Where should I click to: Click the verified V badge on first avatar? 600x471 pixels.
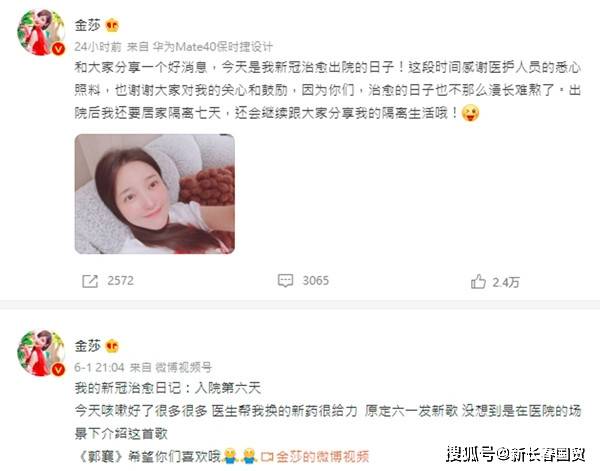58,49
